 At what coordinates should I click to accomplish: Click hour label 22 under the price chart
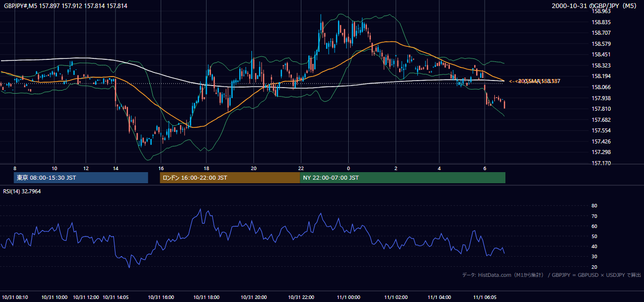point(301,169)
